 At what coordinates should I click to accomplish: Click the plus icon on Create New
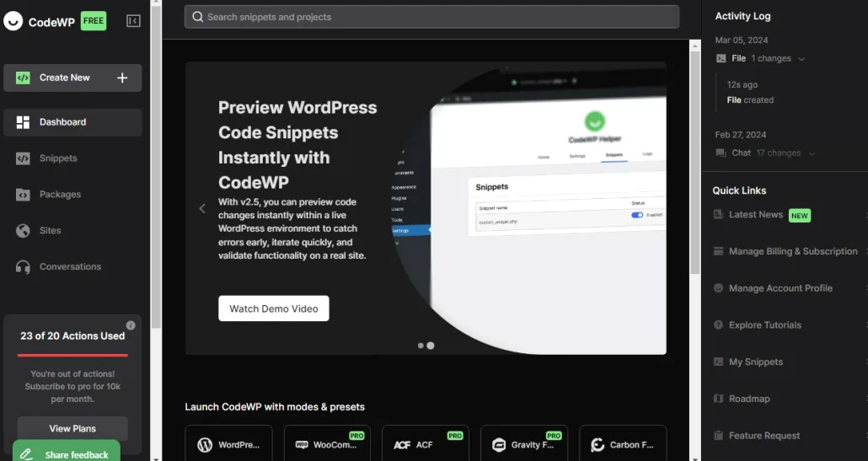[122, 78]
